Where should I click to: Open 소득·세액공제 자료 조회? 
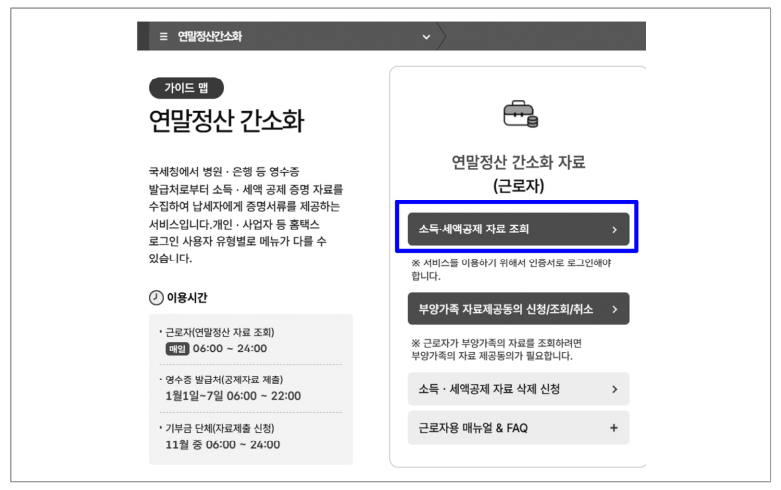[x=519, y=229]
